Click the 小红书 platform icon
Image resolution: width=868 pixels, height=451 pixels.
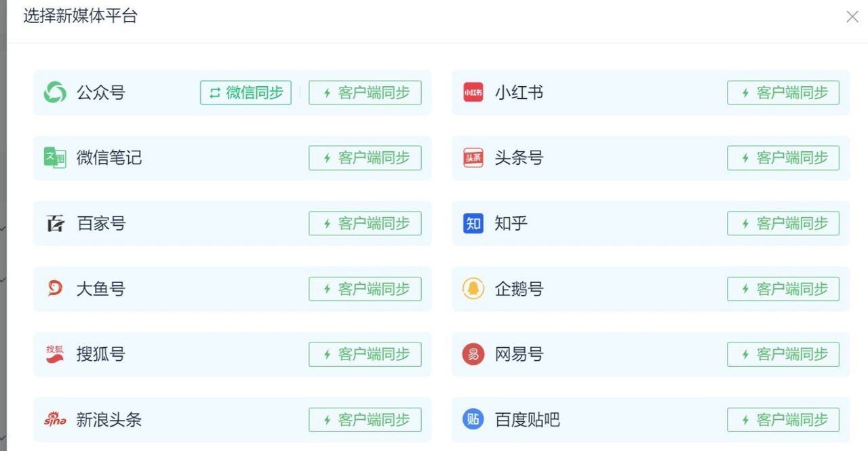pos(473,92)
